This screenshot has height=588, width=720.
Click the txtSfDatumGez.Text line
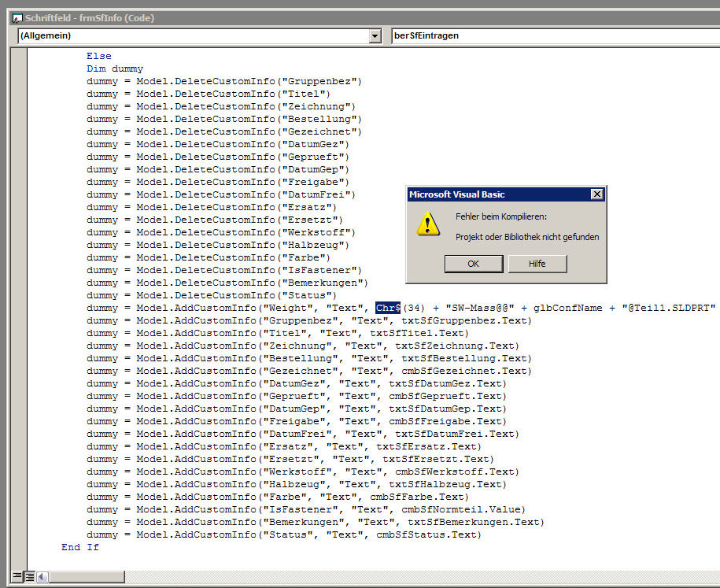[297, 383]
